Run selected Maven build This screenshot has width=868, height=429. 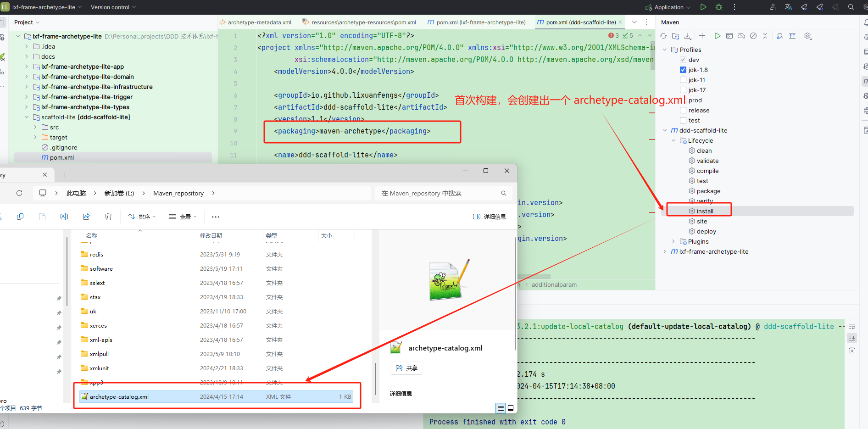pos(718,36)
